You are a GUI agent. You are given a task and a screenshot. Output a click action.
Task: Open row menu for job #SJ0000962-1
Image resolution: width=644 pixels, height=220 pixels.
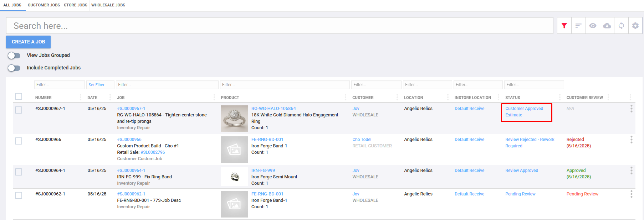(631, 194)
